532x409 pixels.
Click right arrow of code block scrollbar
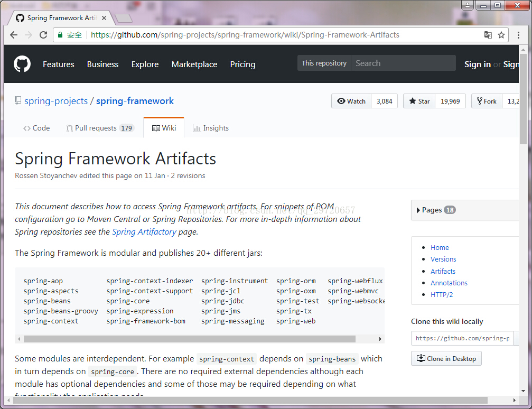coord(380,339)
